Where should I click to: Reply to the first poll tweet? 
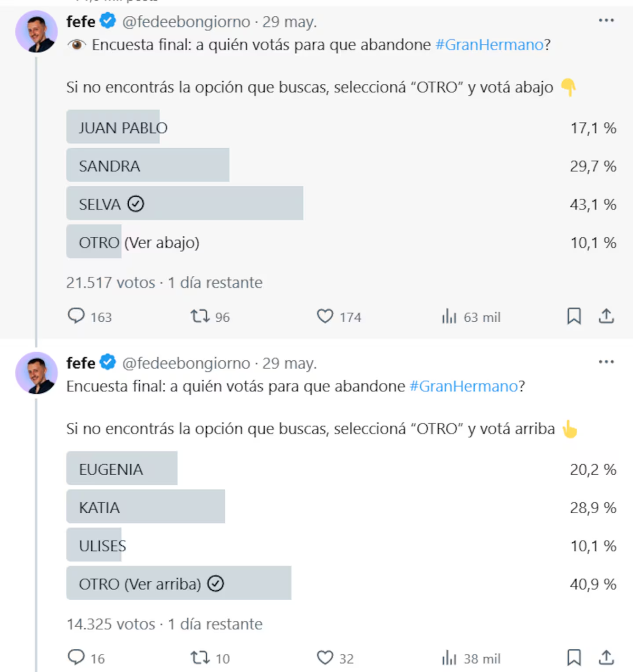pyautogui.click(x=76, y=316)
